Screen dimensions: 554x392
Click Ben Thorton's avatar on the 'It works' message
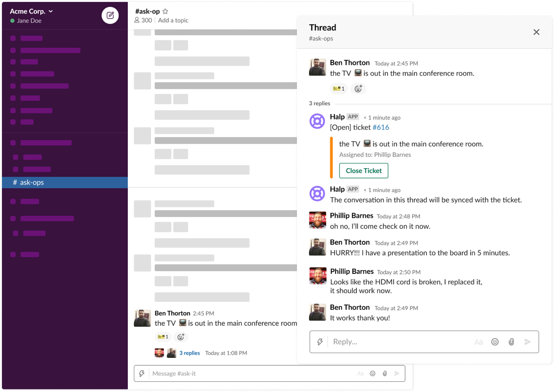317,312
